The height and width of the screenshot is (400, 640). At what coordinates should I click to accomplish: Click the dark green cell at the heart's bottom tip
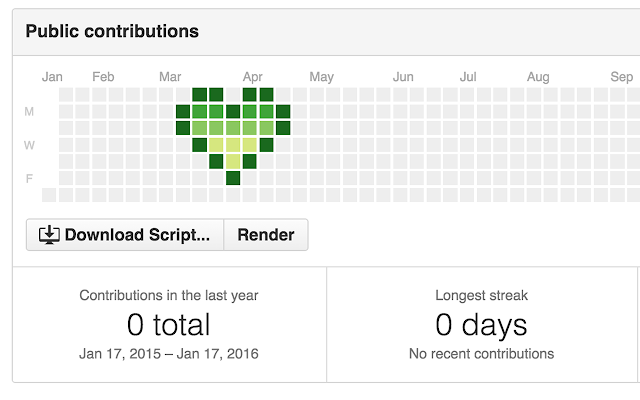point(233,178)
